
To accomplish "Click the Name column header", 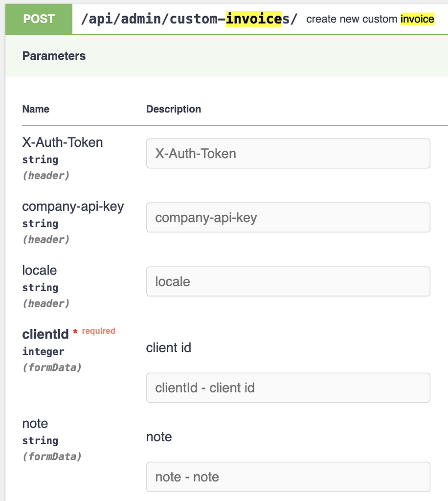I will coord(36,109).
